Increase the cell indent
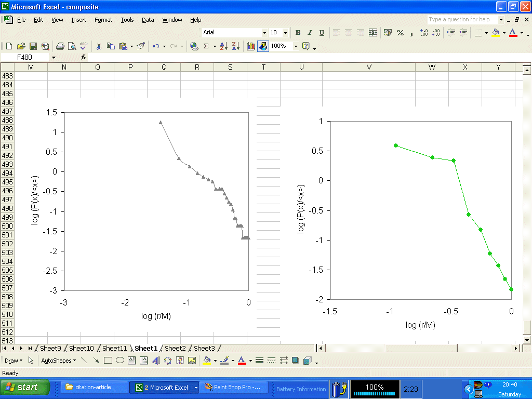Viewport: 532px width, 399px height. point(463,33)
